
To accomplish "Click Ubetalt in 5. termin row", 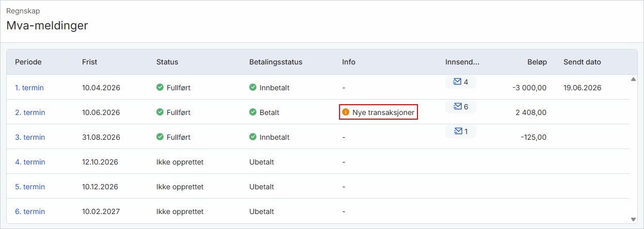I will pyautogui.click(x=262, y=187).
